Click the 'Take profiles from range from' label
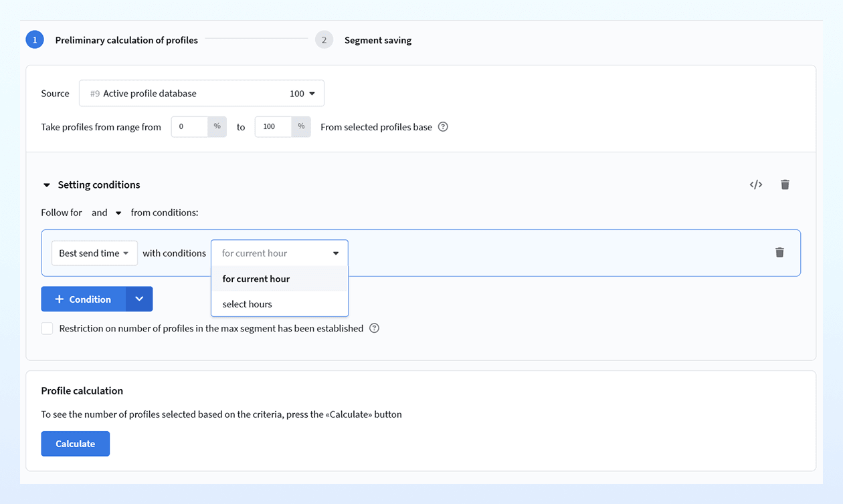The width and height of the screenshot is (843, 504). pos(101,127)
